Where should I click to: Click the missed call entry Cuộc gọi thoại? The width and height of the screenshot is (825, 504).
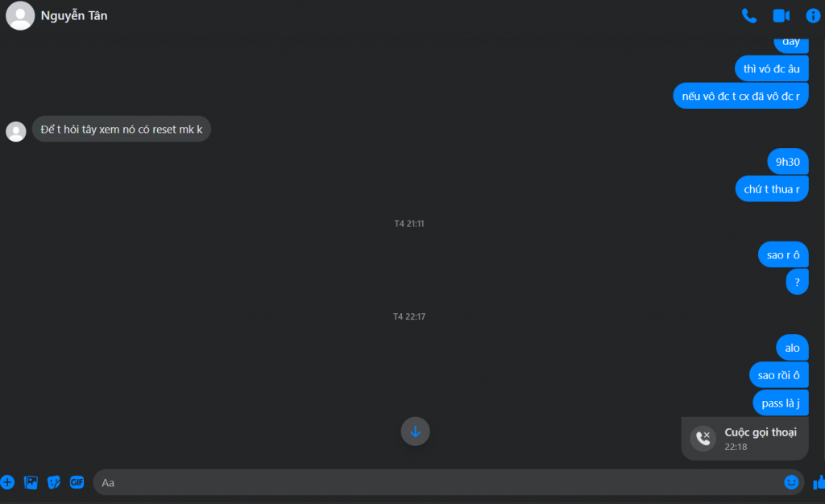(744, 438)
